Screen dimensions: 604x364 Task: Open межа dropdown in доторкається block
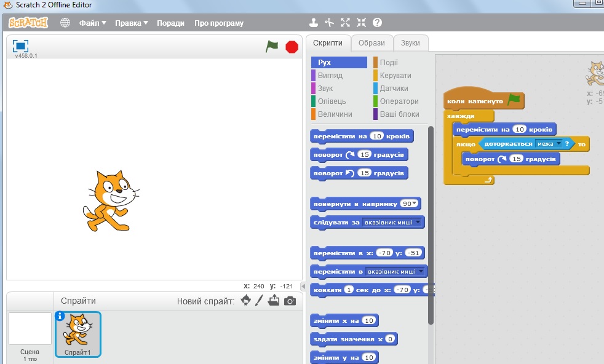pyautogui.click(x=558, y=144)
